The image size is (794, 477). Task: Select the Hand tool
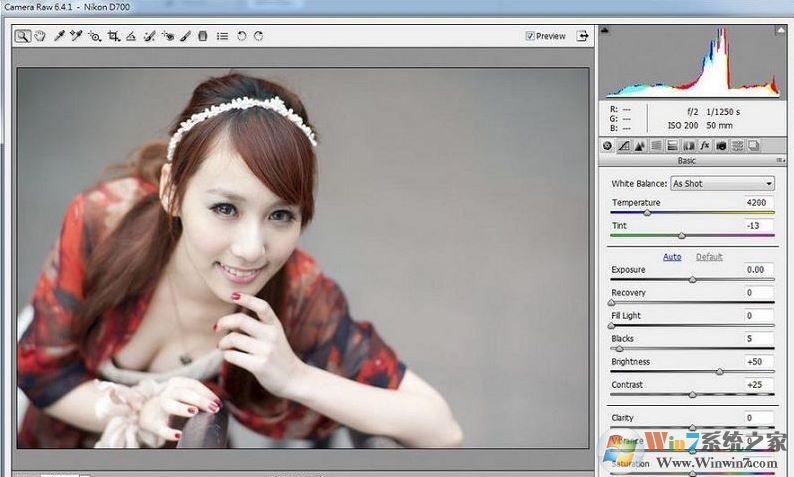click(x=40, y=36)
